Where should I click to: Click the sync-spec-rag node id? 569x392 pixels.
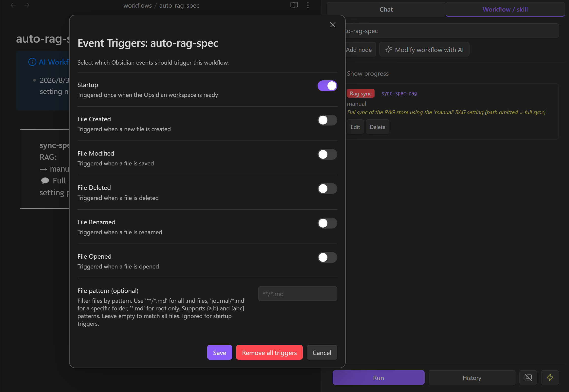pos(399,93)
